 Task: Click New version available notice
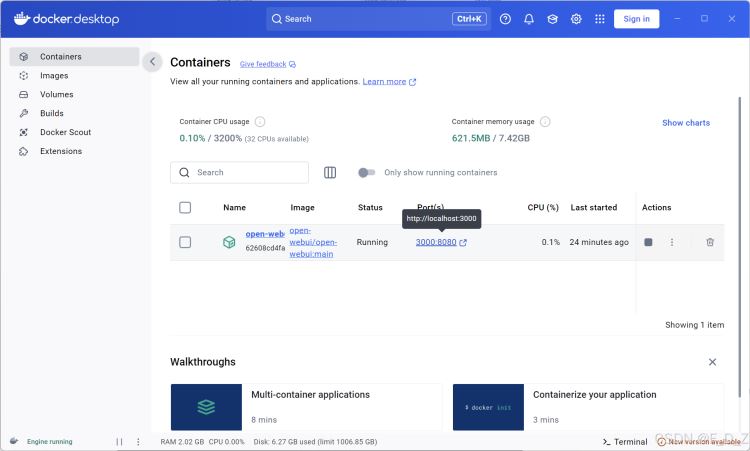[699, 441]
